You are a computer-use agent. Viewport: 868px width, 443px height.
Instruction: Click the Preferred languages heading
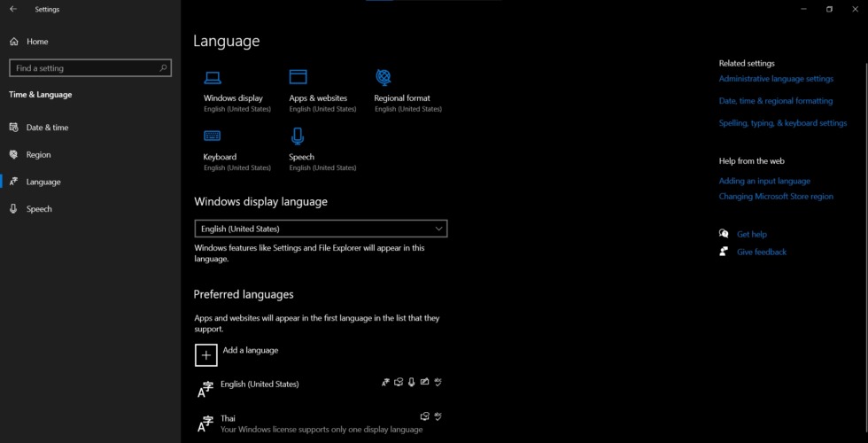click(x=244, y=294)
